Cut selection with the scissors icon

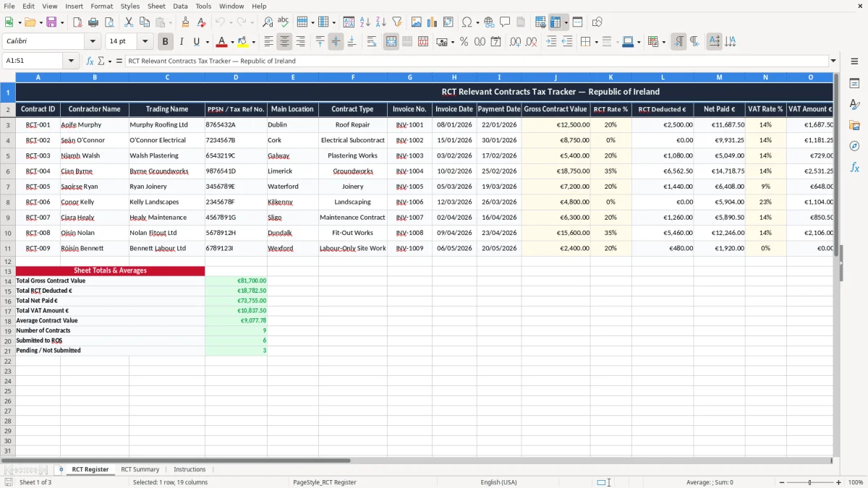(128, 22)
